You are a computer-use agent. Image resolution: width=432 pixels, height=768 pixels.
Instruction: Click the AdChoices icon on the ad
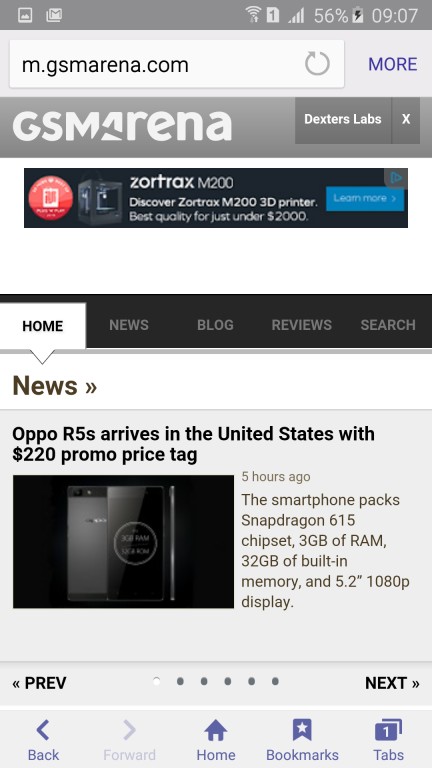397,178
